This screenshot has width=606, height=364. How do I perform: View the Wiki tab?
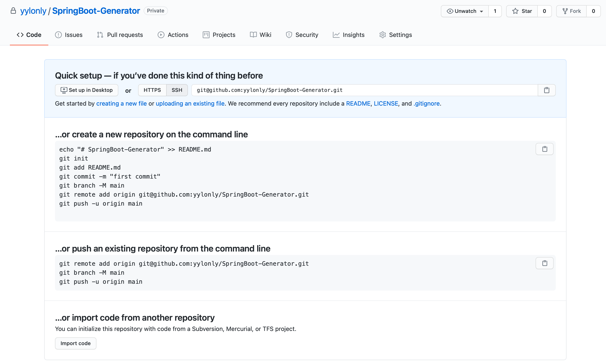260,35
